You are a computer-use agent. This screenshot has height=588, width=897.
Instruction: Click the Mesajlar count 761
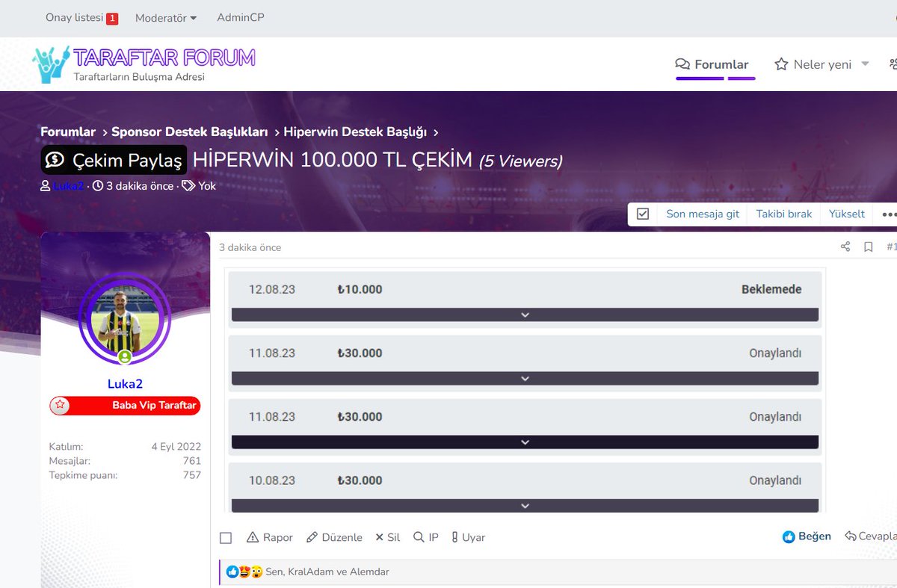pos(191,461)
